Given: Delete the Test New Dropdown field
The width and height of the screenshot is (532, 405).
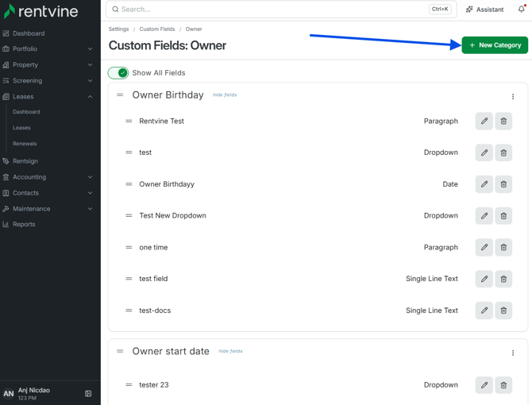Looking at the screenshot, I should tap(503, 216).
